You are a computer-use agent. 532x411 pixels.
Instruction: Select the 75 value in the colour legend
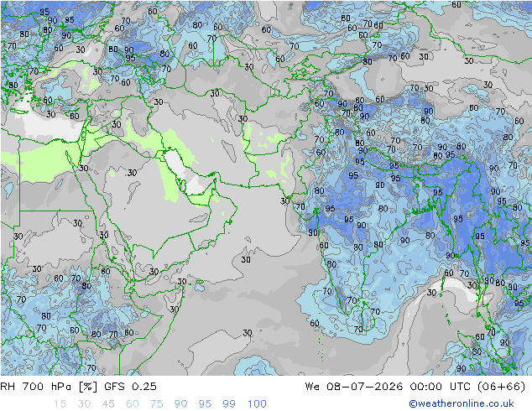157,404
